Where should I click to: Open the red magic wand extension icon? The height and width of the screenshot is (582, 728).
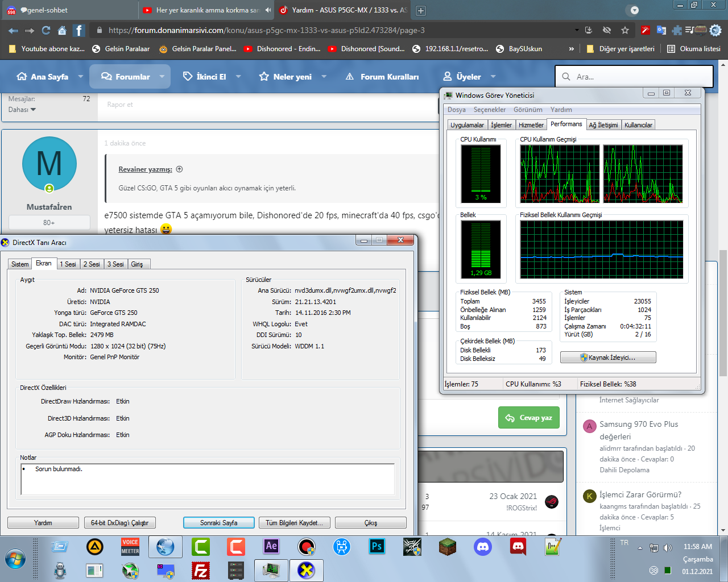[x=645, y=30]
